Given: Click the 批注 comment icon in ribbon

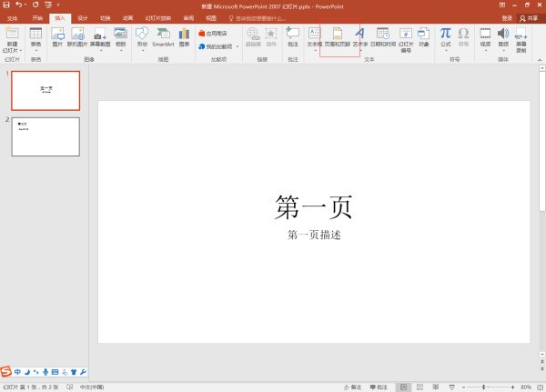Looking at the screenshot, I should (x=292, y=38).
